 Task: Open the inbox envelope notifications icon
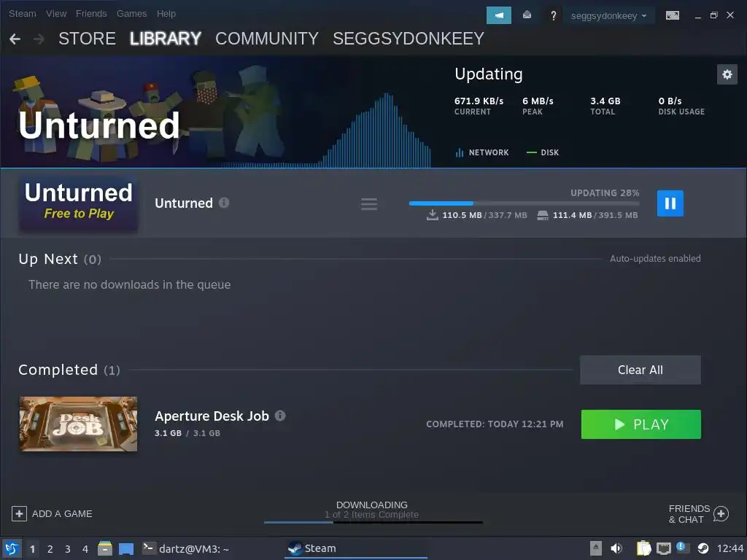tap(527, 15)
